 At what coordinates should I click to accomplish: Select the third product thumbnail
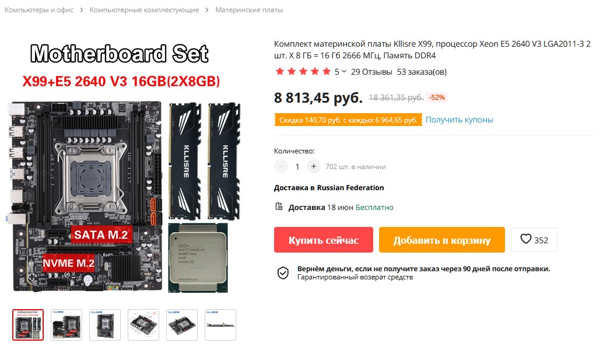(105, 325)
